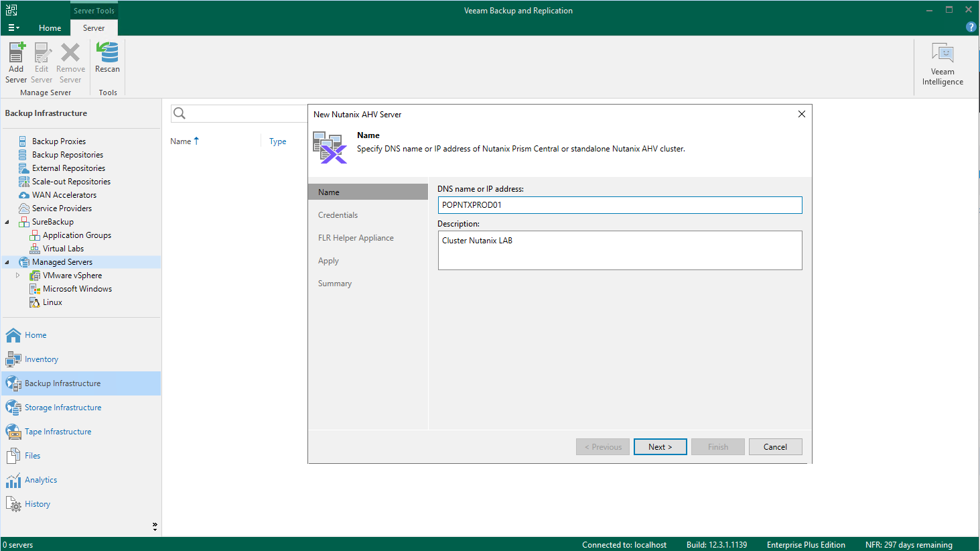
Task: Open the help question mark icon
Action: pyautogui.click(x=971, y=27)
